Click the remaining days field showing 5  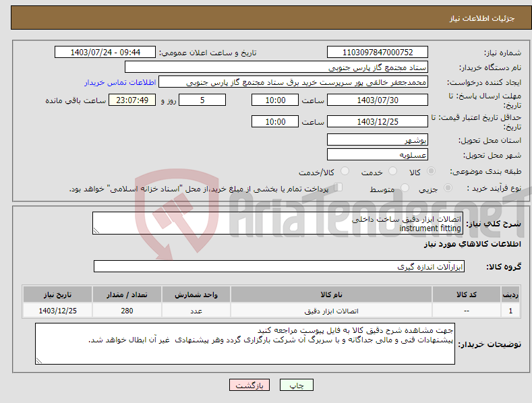202,100
